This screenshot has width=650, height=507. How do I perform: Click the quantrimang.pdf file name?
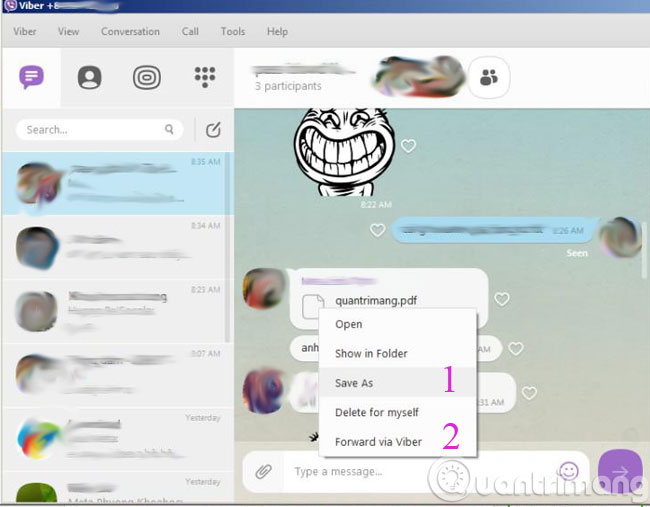(x=376, y=301)
